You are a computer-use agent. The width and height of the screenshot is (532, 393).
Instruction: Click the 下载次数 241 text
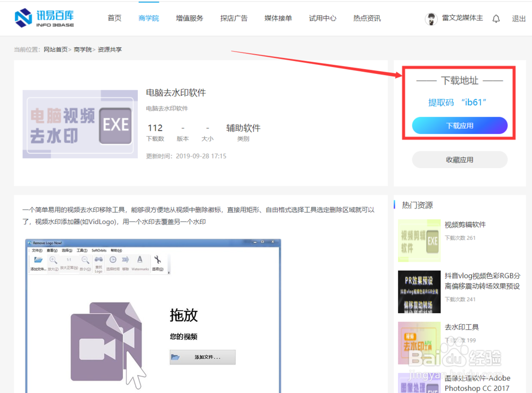460,299
